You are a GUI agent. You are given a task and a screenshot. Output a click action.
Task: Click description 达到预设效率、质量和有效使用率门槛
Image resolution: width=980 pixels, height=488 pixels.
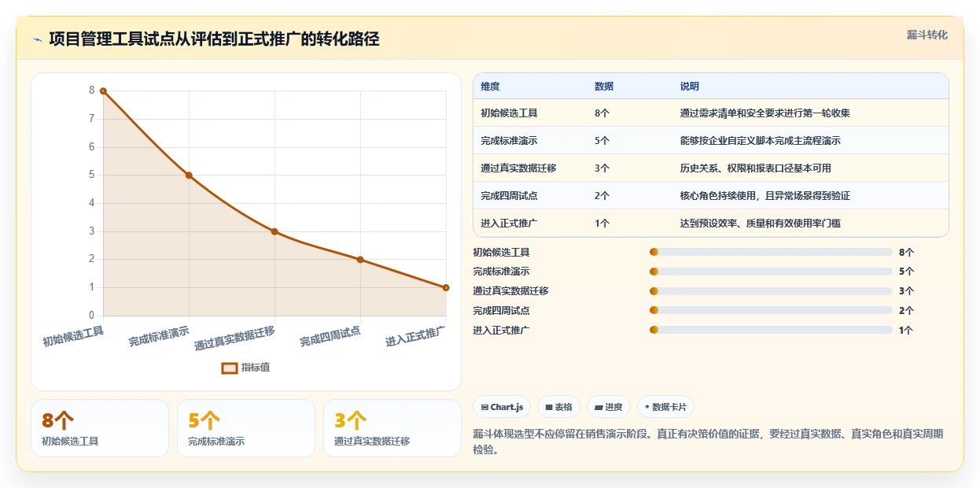pyautogui.click(x=761, y=224)
